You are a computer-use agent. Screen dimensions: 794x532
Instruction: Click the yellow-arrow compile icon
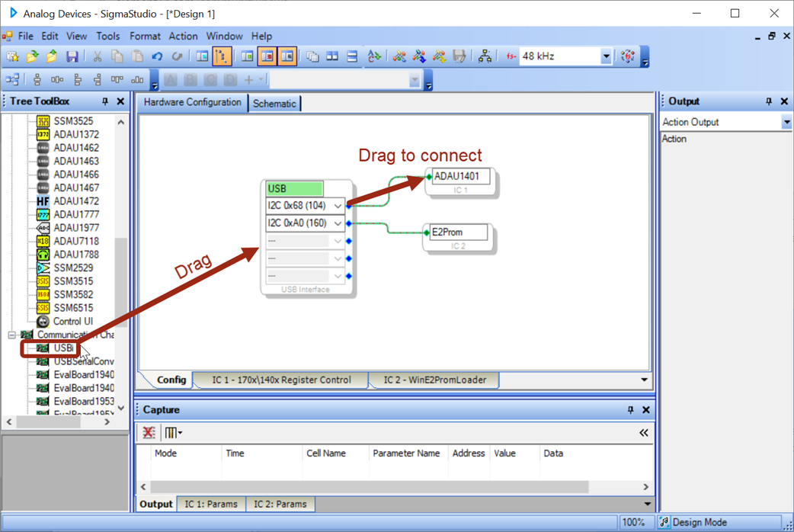click(439, 56)
